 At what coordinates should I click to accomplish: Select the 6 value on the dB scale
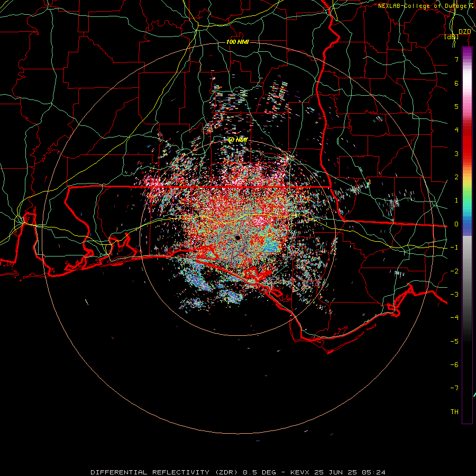(x=456, y=83)
